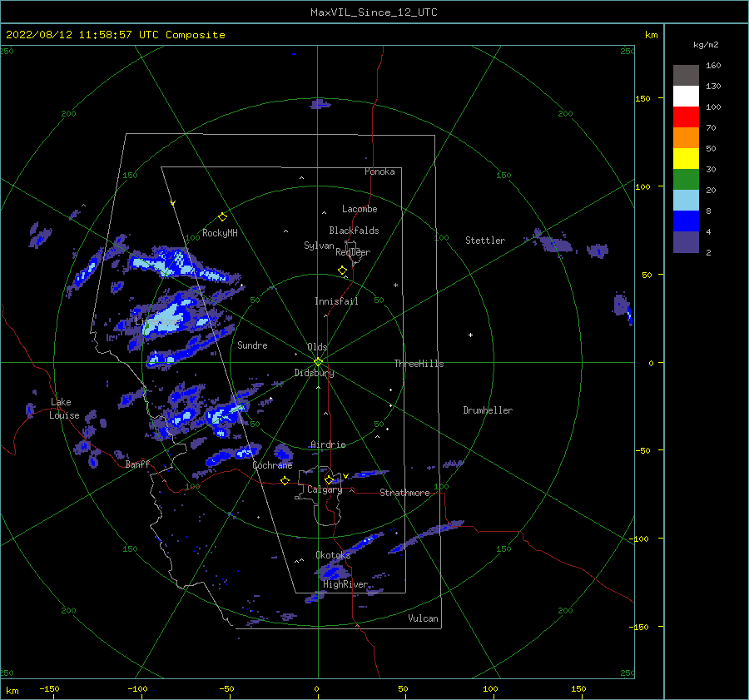749x700 pixels.
Task: Click the Ponoka town label
Action: click(379, 171)
